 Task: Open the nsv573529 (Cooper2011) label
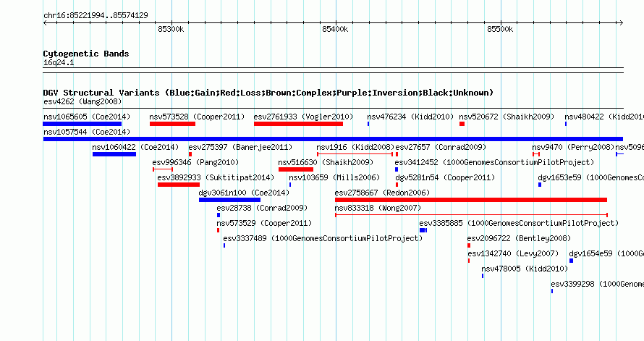coord(265,223)
